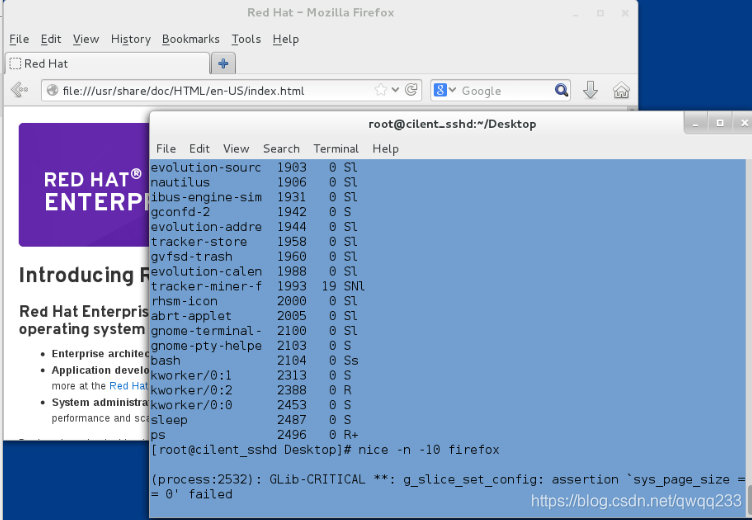Minimize the terminal window
This screenshot has width=752, height=520.
(695, 124)
